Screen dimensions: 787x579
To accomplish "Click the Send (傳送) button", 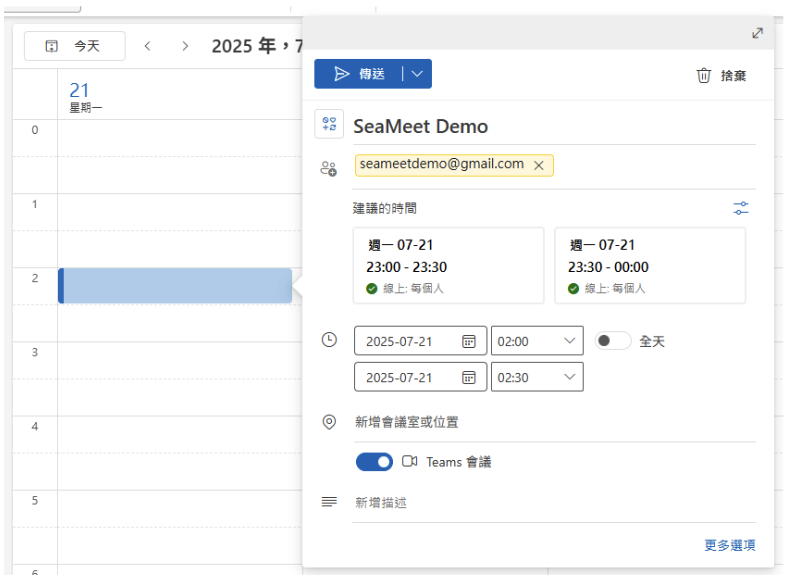I will [359, 74].
